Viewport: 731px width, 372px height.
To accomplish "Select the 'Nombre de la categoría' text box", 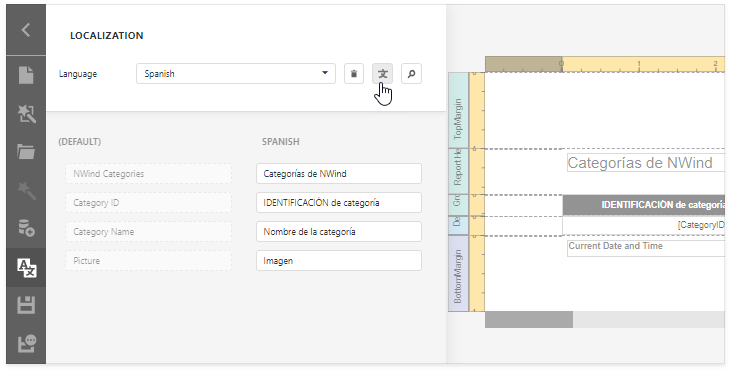I will tap(338, 232).
